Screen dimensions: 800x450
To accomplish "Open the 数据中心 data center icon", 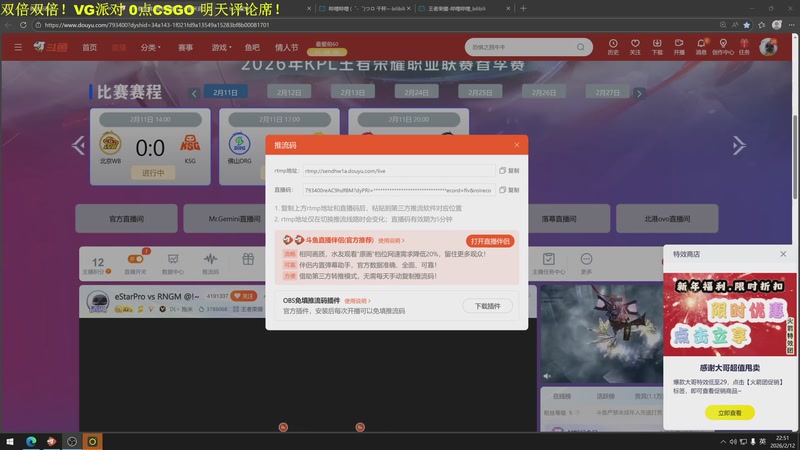I will point(173,264).
